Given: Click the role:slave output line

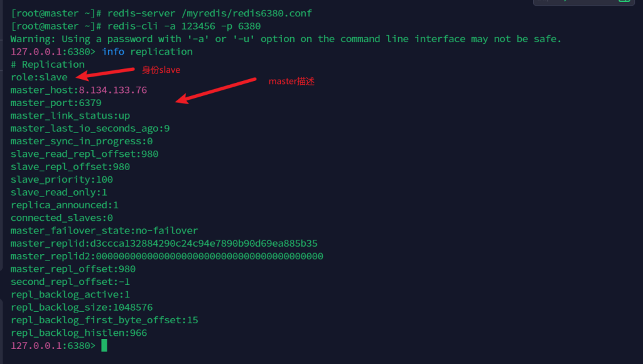Looking at the screenshot, I should point(39,77).
